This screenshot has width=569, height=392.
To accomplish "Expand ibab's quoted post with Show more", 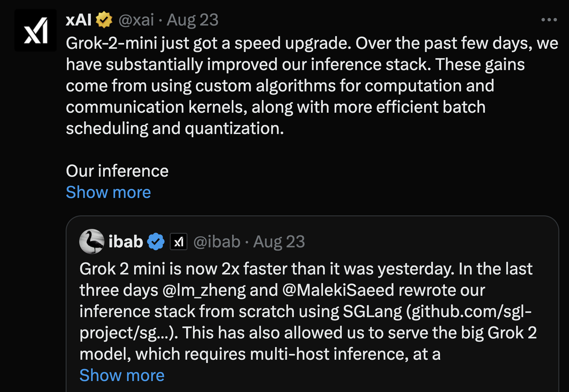I will coord(122,375).
